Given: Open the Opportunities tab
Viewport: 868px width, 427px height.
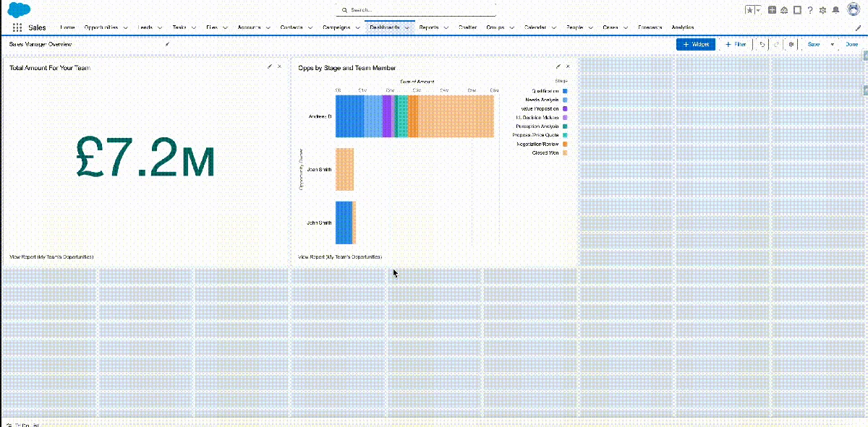Looking at the screenshot, I should (101, 27).
